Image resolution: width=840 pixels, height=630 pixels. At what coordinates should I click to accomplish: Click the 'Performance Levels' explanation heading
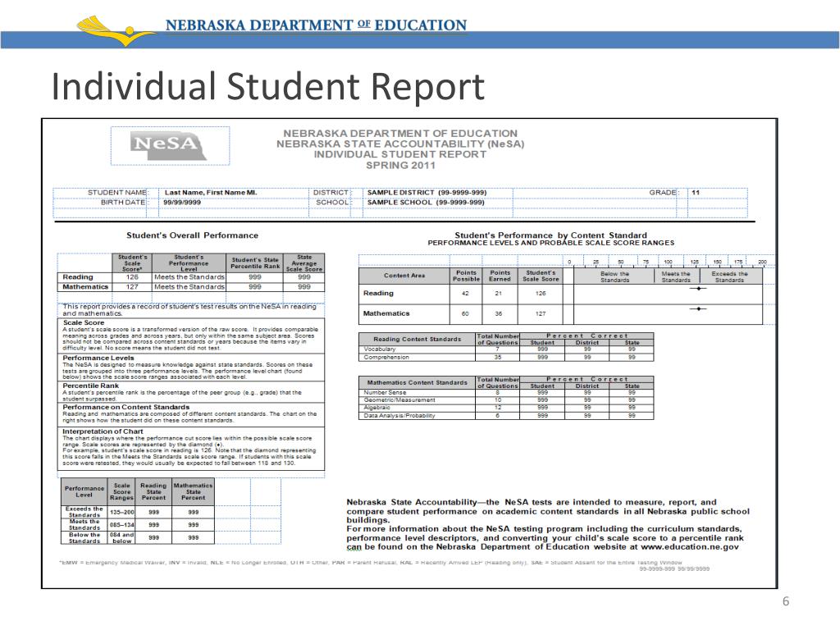pos(98,358)
